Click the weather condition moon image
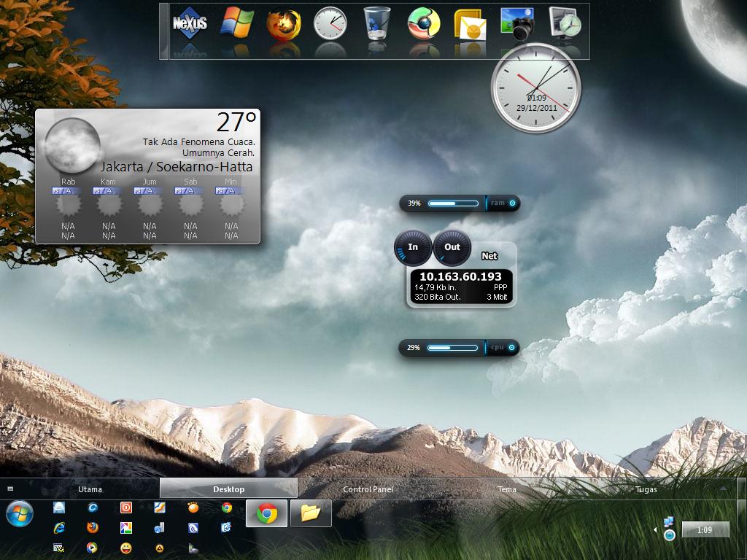The width and height of the screenshot is (747, 560). [x=72, y=145]
